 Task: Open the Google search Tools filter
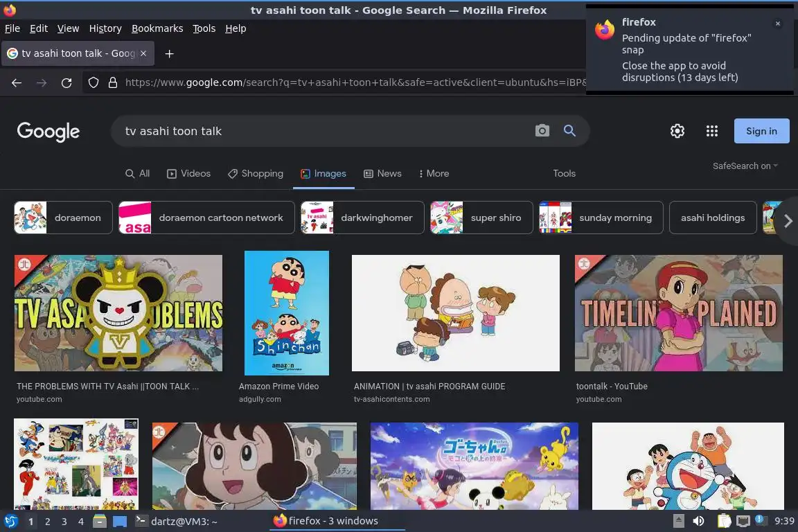click(564, 174)
